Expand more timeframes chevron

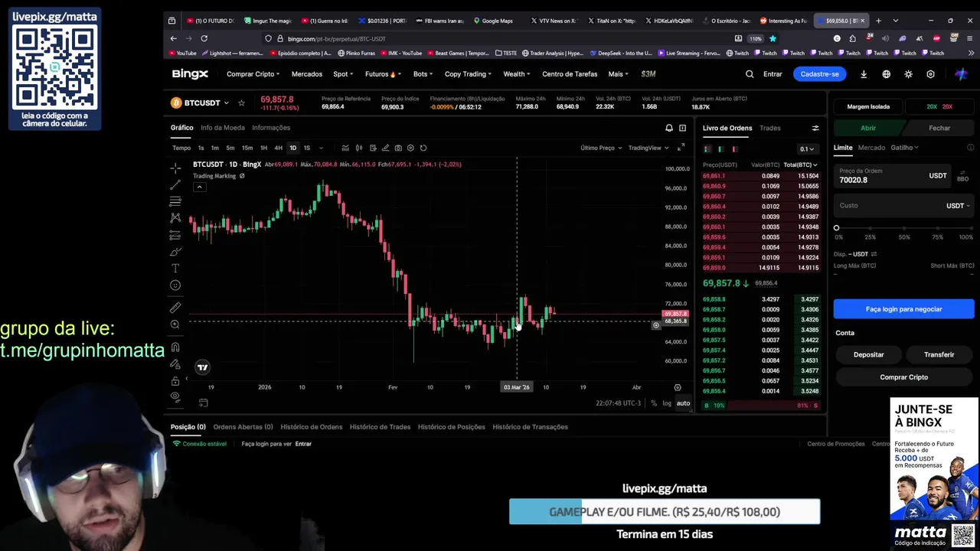(321, 148)
